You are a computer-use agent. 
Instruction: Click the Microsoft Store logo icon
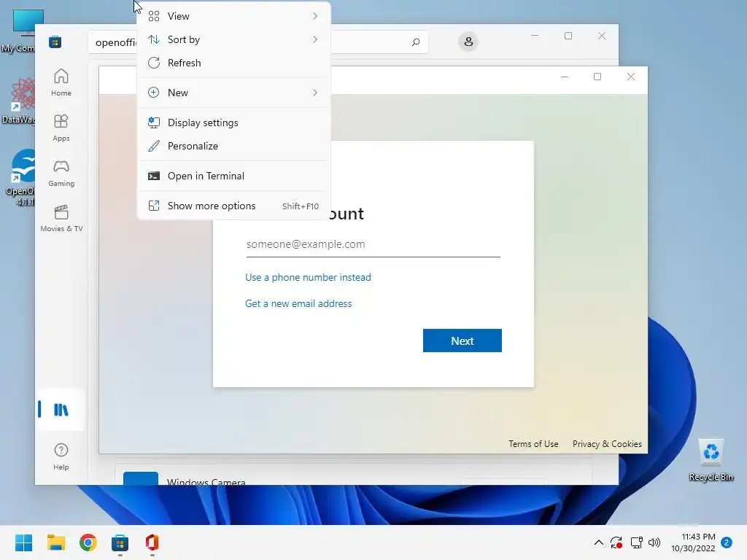(55, 42)
